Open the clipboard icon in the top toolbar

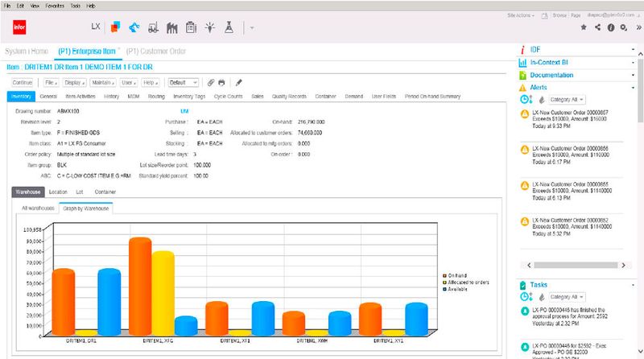(190, 27)
